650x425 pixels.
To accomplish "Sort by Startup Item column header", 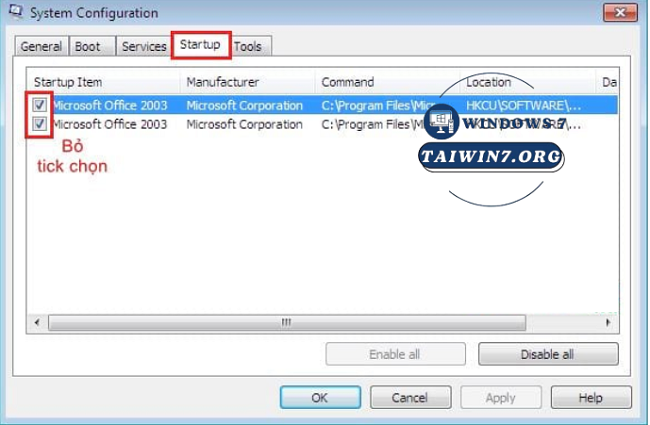I will (x=104, y=82).
